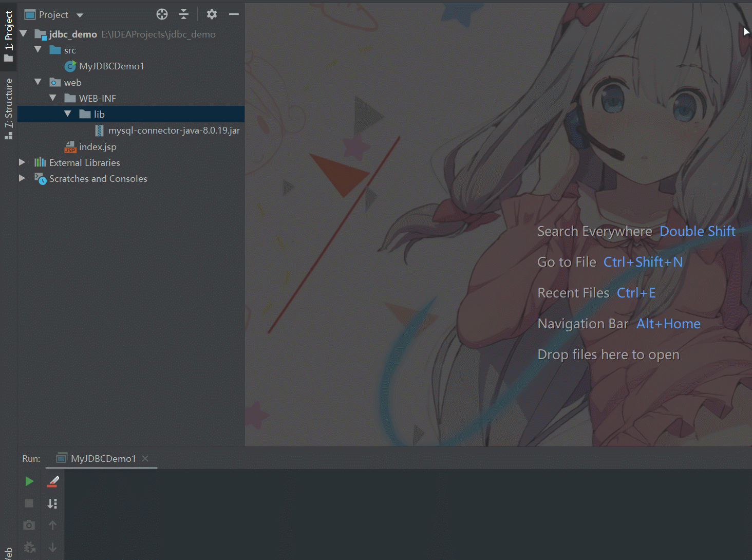Click the edit run configuration icon
Viewport: 752px width, 560px height.
(52, 481)
